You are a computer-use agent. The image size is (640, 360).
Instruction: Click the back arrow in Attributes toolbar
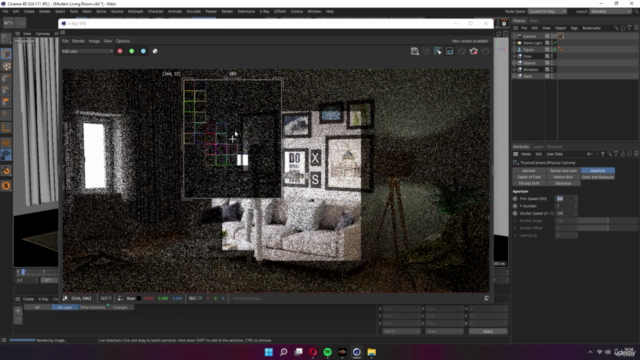(x=589, y=154)
